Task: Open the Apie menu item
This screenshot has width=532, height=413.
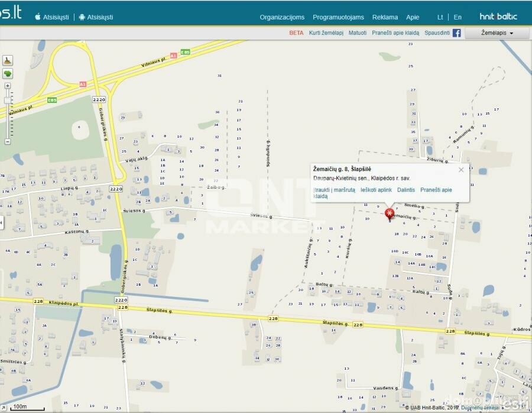Action: click(x=413, y=17)
